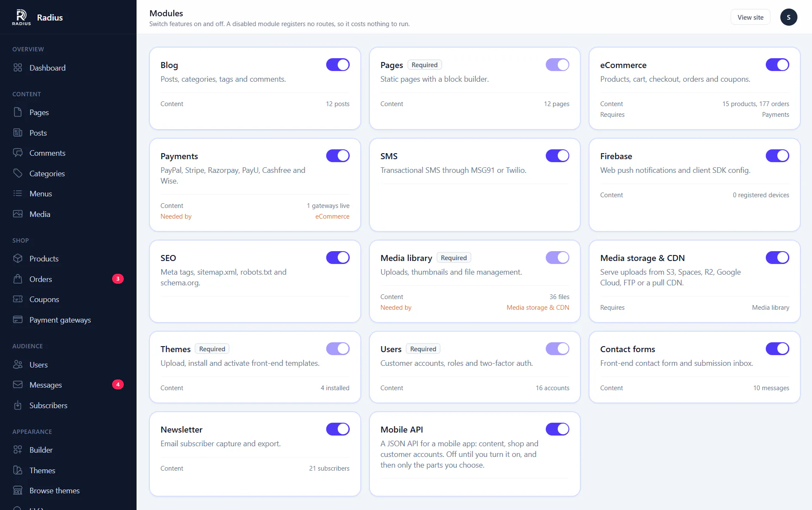Click the View site button
This screenshot has width=812, height=510.
click(x=750, y=17)
